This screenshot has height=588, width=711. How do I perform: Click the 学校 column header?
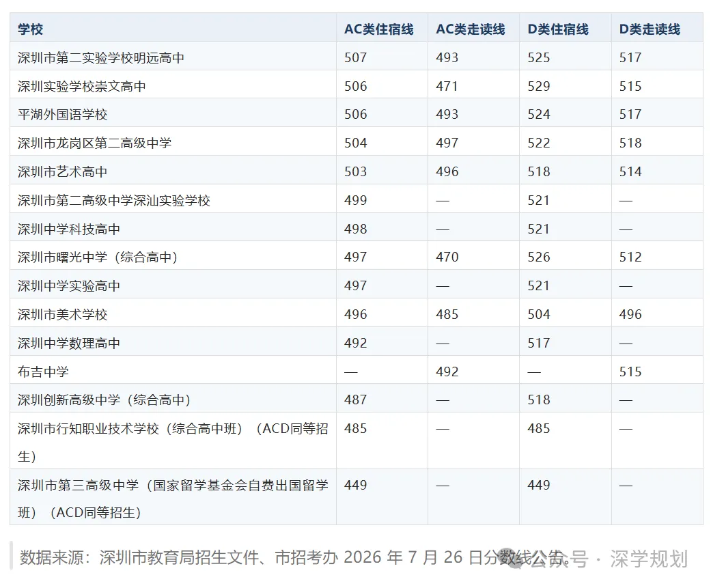pos(30,29)
